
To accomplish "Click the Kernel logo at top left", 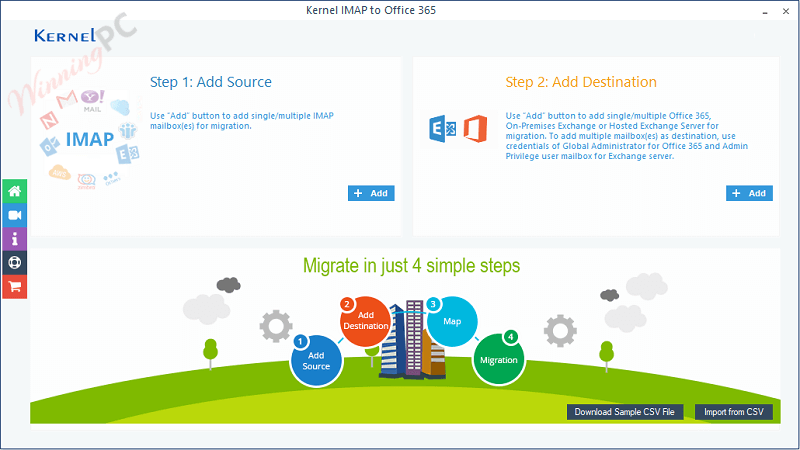I will [x=65, y=36].
